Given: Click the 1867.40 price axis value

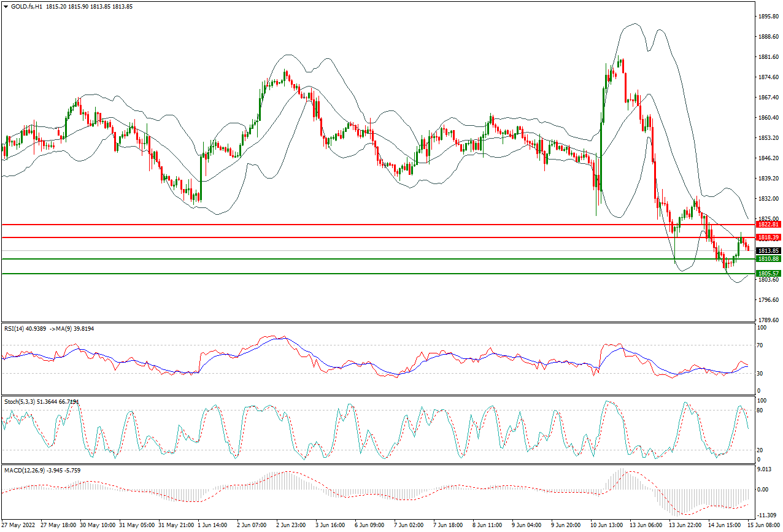Looking at the screenshot, I should [769, 98].
